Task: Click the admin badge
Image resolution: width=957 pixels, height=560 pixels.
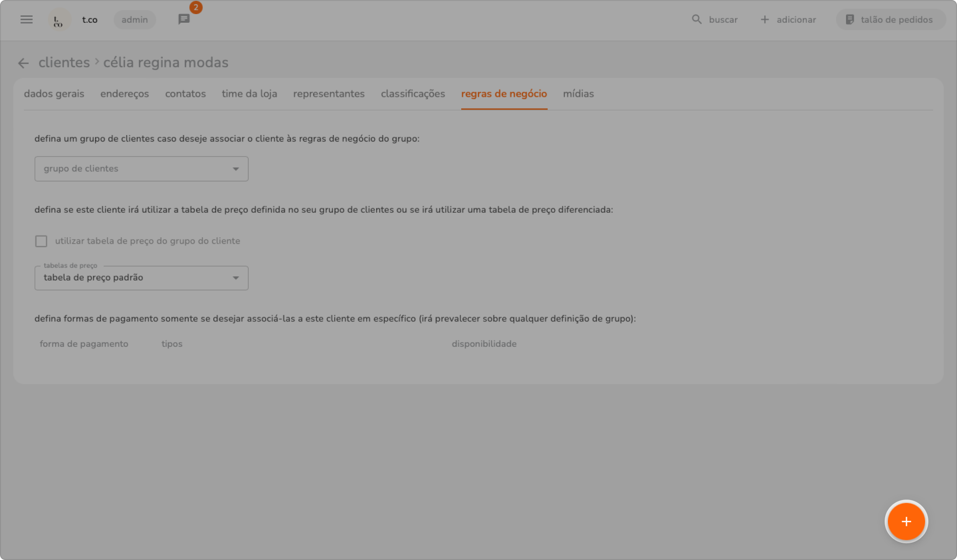Action: (x=135, y=20)
